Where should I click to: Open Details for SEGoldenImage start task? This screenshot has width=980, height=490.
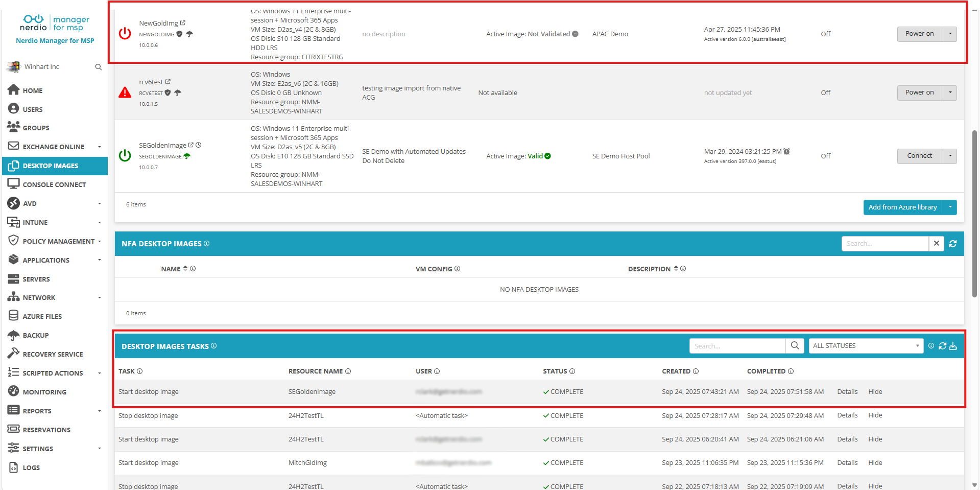tap(847, 392)
